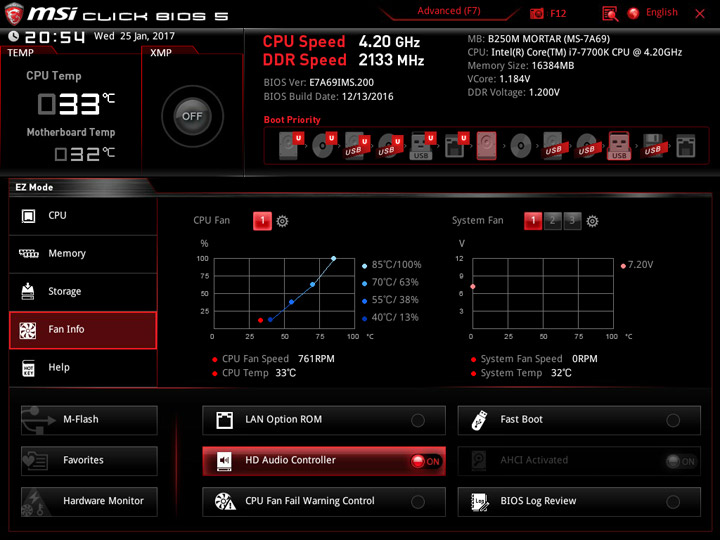Open the BIOS search magnifier icon
The image size is (720, 540).
pyautogui.click(x=610, y=14)
